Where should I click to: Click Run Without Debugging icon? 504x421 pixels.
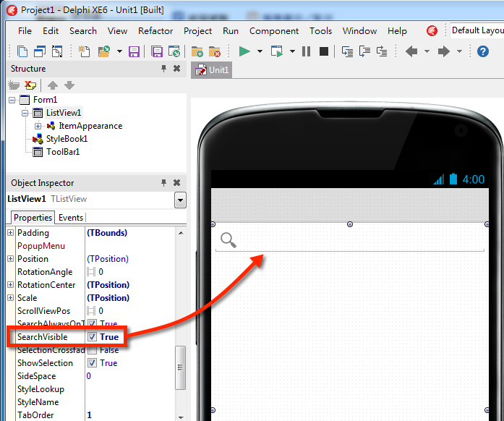277,51
